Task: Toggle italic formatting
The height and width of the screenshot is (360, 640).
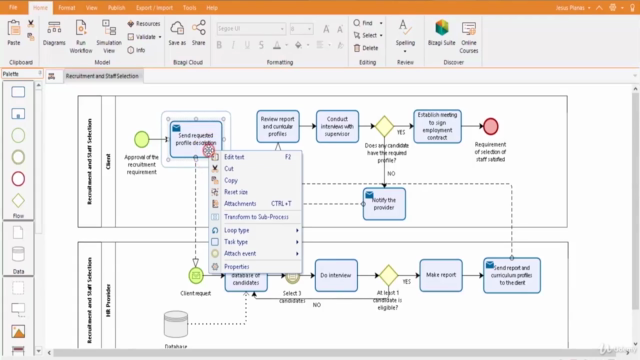Action: pos(233,45)
